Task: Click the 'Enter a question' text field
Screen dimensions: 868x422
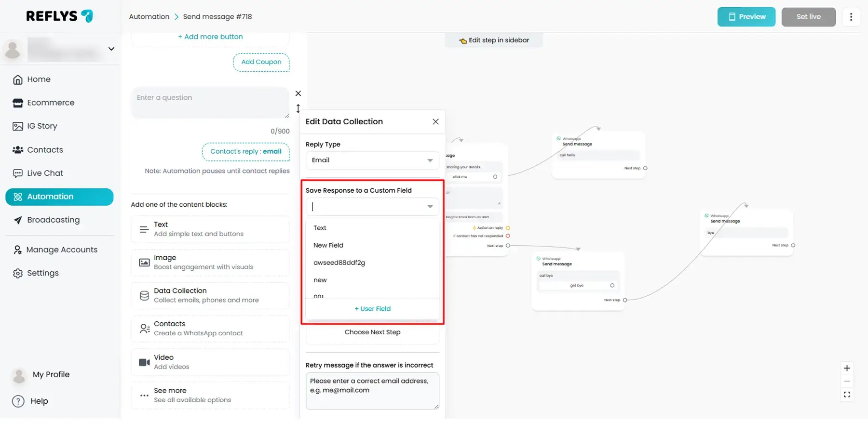Action: (210, 103)
